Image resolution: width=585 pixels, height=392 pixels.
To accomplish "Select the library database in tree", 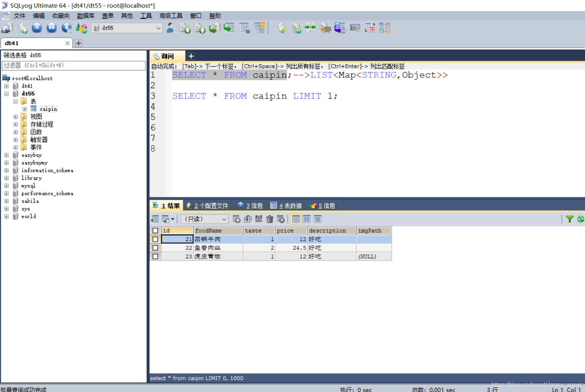I will [31, 178].
